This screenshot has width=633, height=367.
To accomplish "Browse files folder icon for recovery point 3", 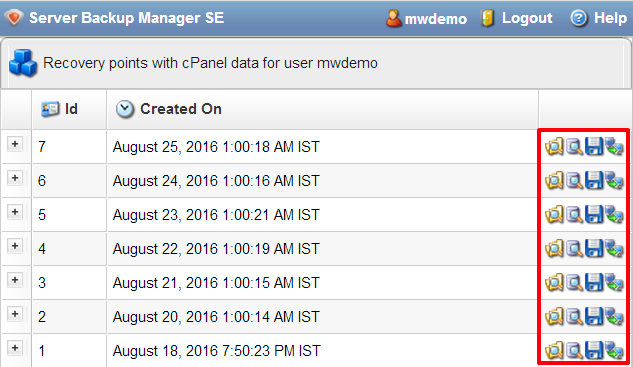I will [x=554, y=282].
